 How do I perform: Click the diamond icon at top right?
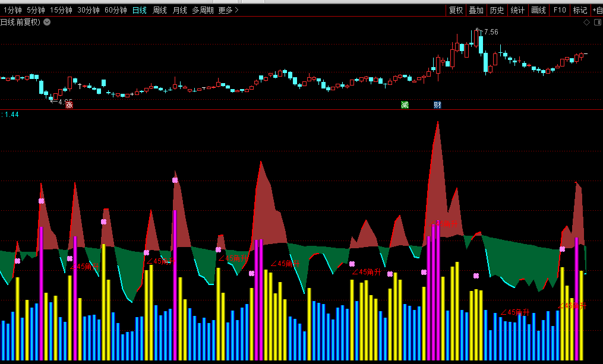[x=586, y=23]
